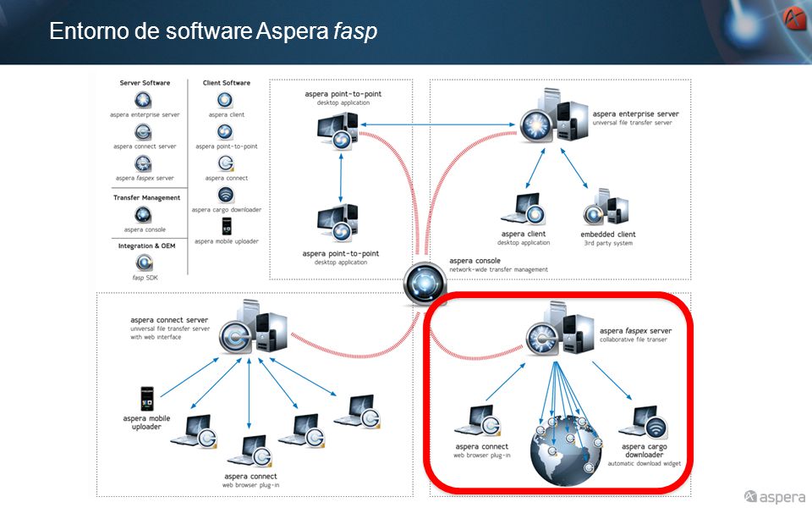Click the aspera client icon under Client Software
812x508 pixels.
(x=225, y=100)
